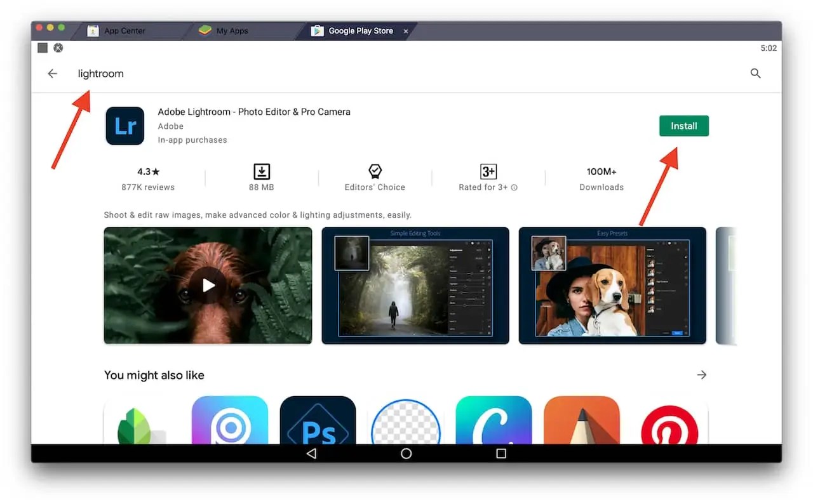813x504 pixels.
Task: Tap the Android home circle button
Action: click(406, 454)
